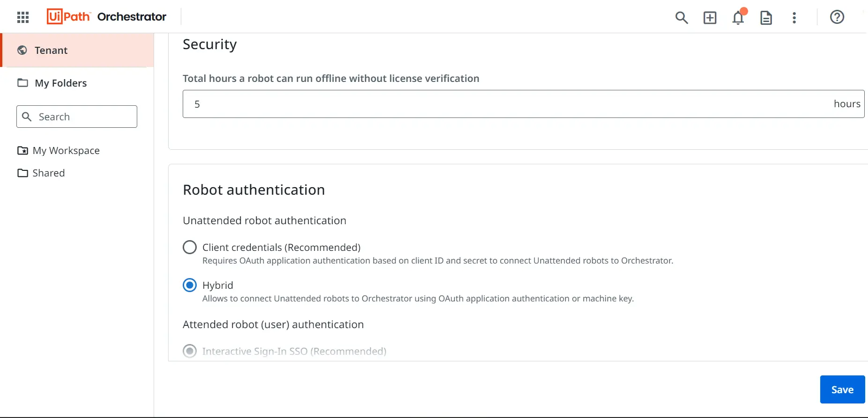
Task: Open the apps grid launcher icon
Action: click(23, 17)
